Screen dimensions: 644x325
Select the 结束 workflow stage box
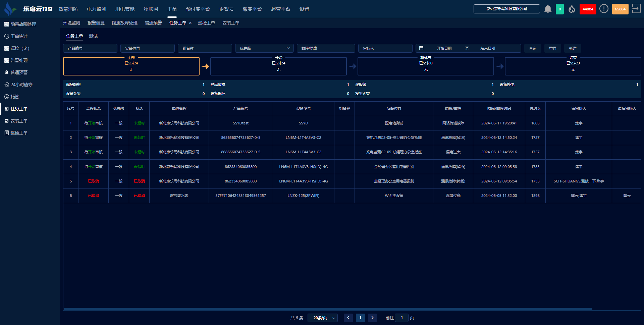[x=573, y=66]
